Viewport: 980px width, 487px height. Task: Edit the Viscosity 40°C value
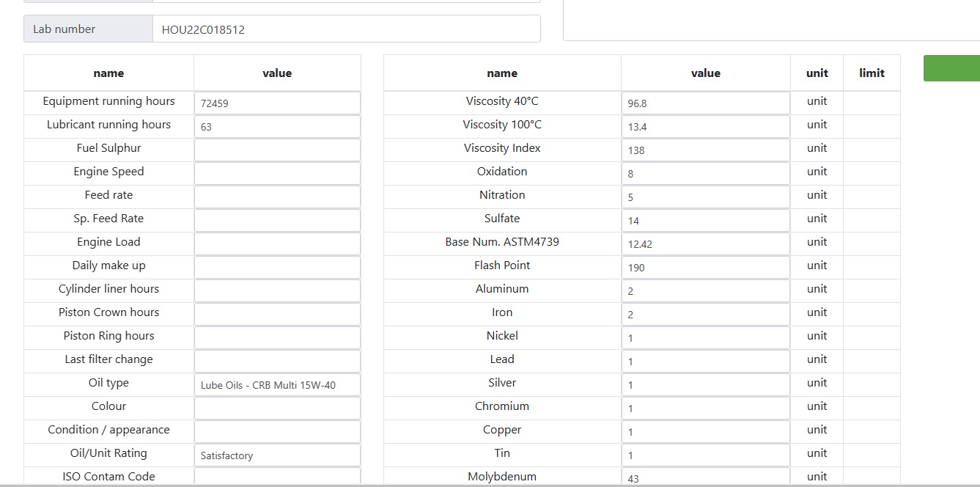point(705,103)
